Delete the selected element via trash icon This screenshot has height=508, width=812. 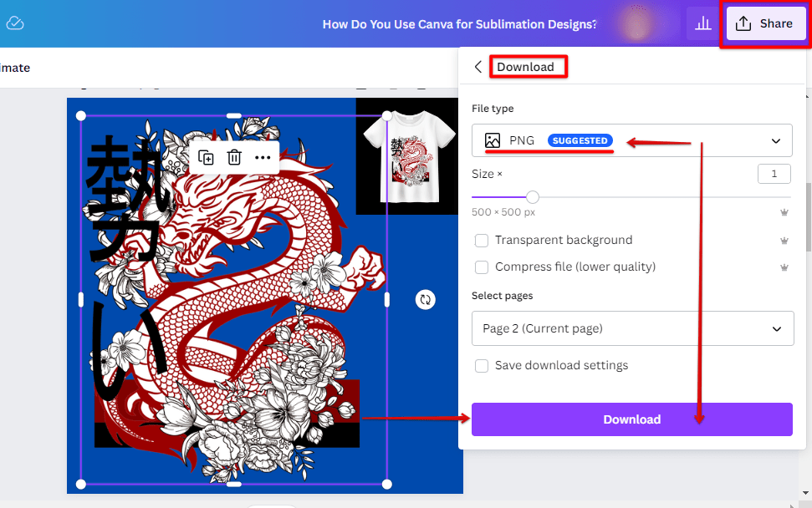[x=233, y=157]
